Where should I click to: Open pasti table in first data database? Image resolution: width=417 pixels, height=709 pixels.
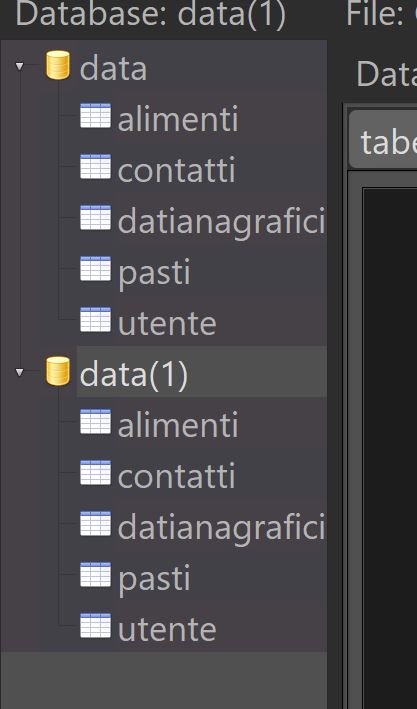tap(154, 273)
